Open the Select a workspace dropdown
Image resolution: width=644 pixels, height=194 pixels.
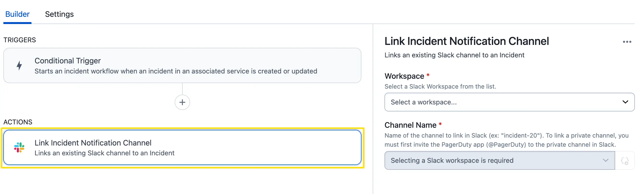[509, 102]
